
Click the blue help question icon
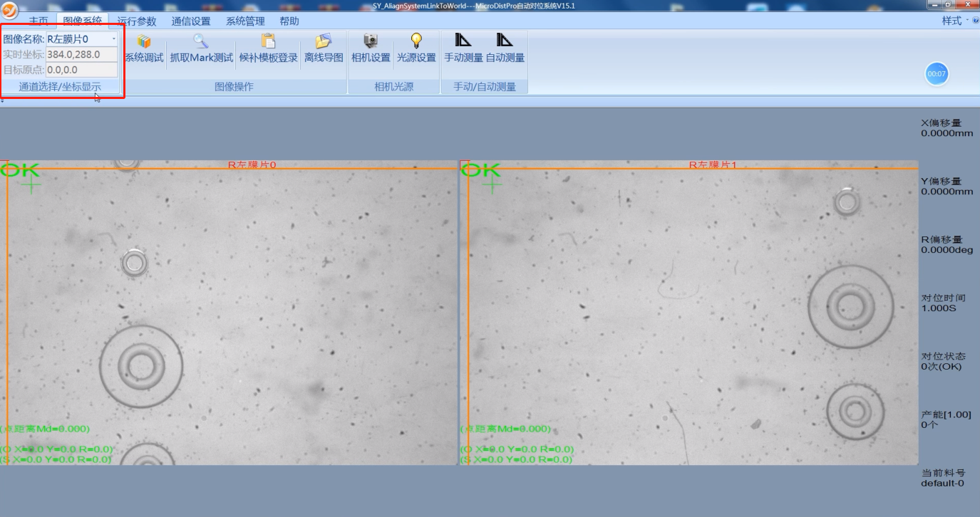[x=975, y=21]
